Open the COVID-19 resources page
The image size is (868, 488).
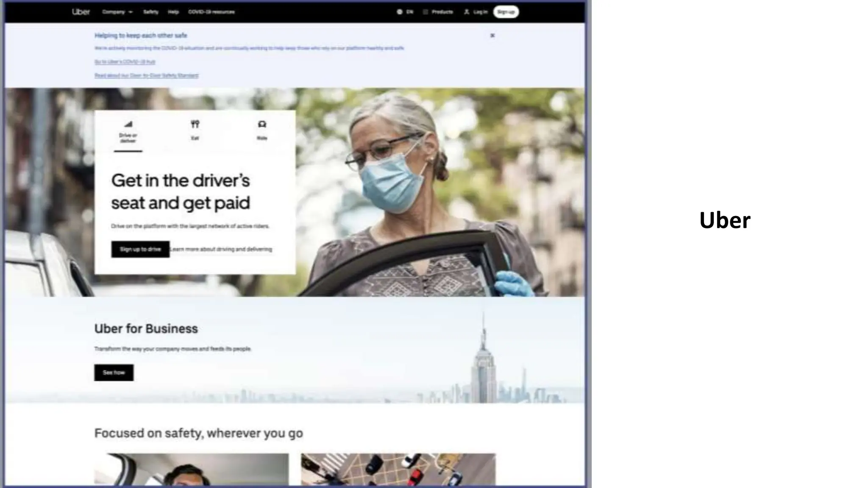point(211,12)
